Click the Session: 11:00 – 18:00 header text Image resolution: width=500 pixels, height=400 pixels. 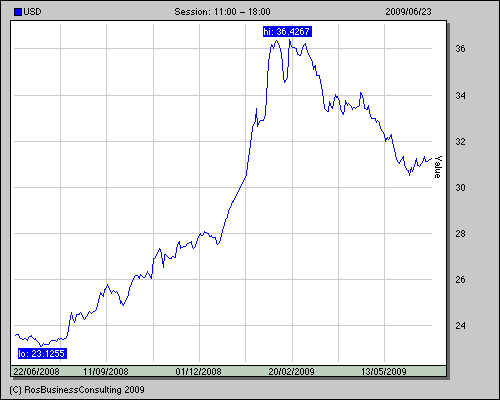coord(222,12)
